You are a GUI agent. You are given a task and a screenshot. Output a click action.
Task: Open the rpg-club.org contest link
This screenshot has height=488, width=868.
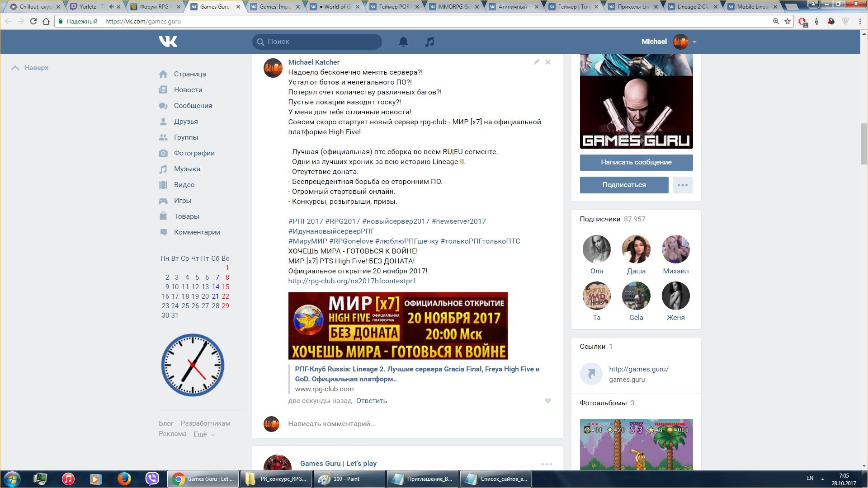click(x=352, y=281)
